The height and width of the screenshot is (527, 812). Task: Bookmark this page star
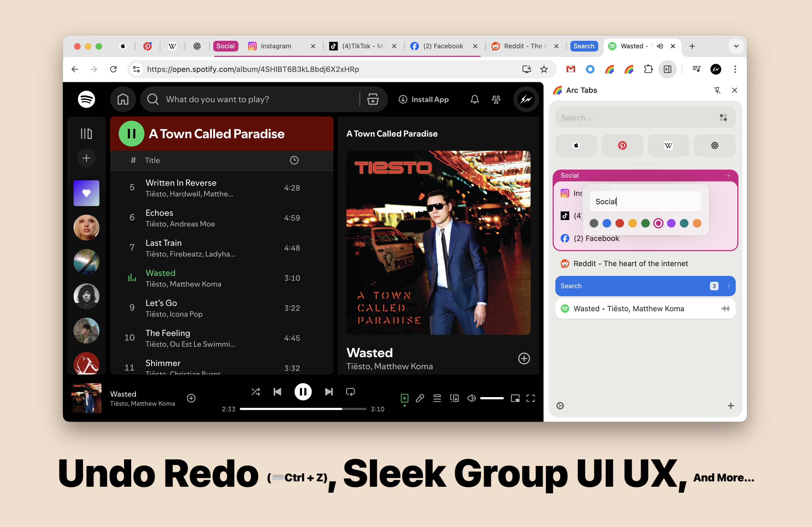[544, 69]
